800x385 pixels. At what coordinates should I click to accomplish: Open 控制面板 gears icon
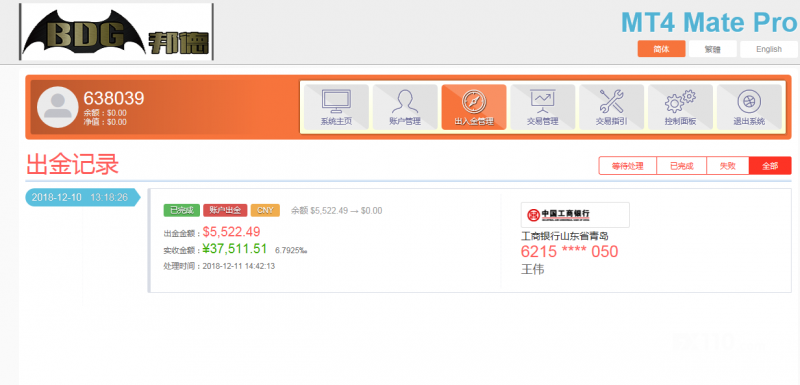[x=681, y=107]
